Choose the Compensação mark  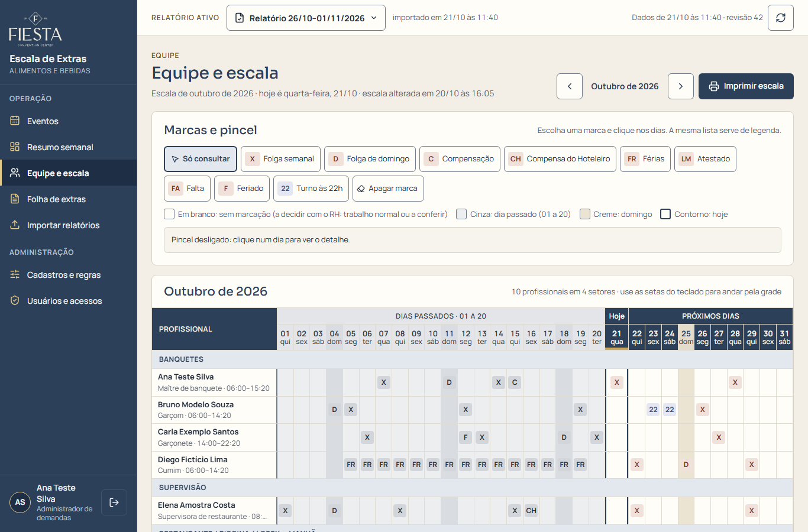click(x=460, y=159)
